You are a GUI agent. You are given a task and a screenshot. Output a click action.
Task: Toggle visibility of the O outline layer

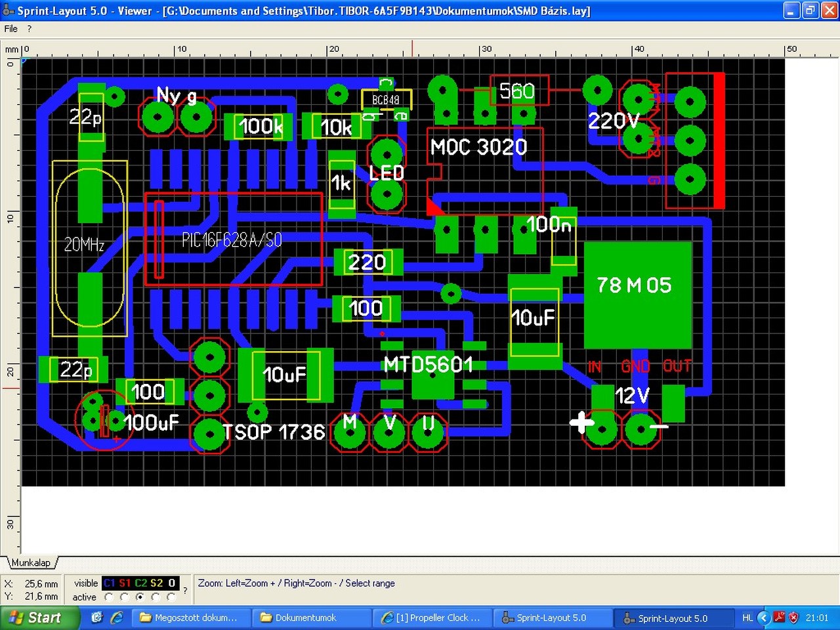click(171, 583)
